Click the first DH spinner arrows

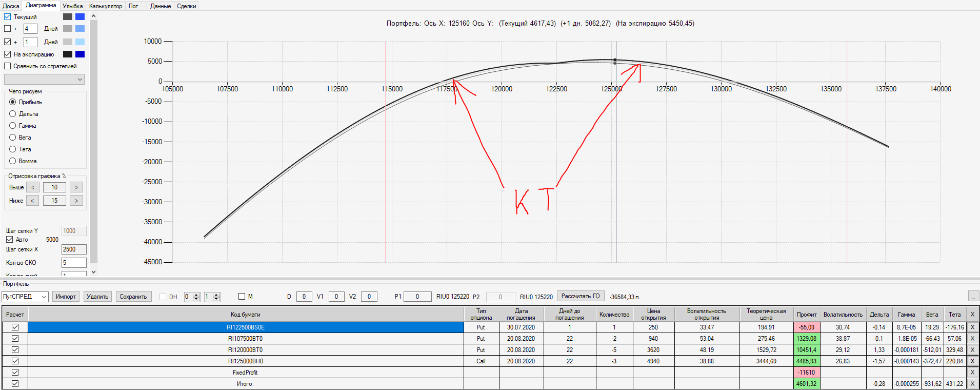pyautogui.click(x=196, y=297)
